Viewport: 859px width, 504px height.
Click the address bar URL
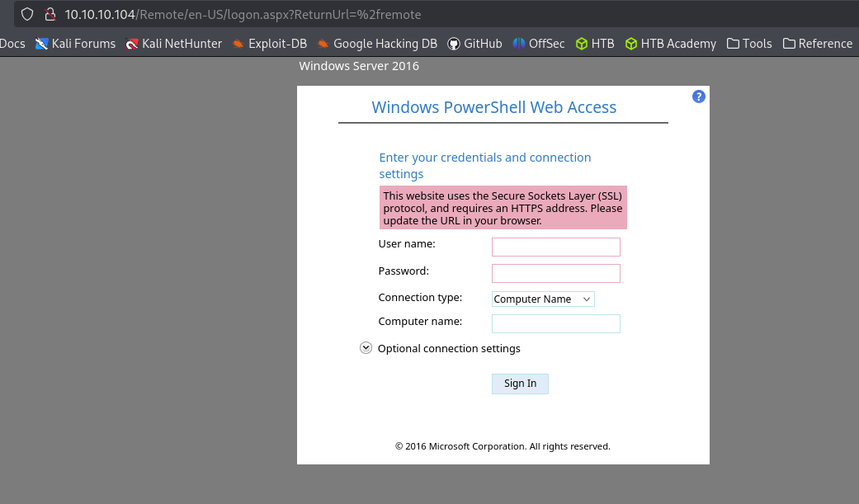point(243,14)
